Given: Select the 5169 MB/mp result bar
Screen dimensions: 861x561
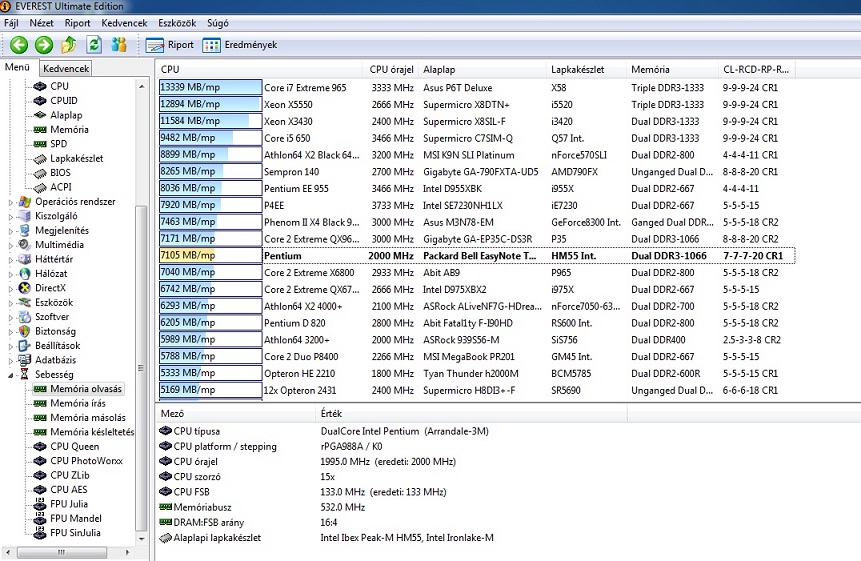Looking at the screenshot, I should tap(210, 390).
